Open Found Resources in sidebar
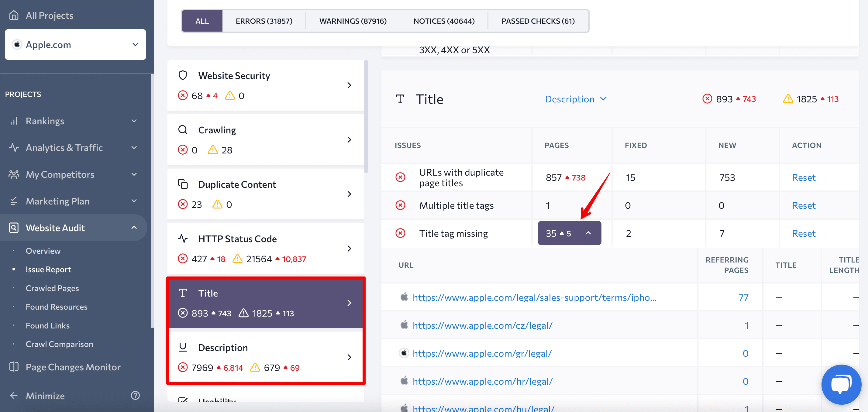The width and height of the screenshot is (868, 412). [57, 307]
